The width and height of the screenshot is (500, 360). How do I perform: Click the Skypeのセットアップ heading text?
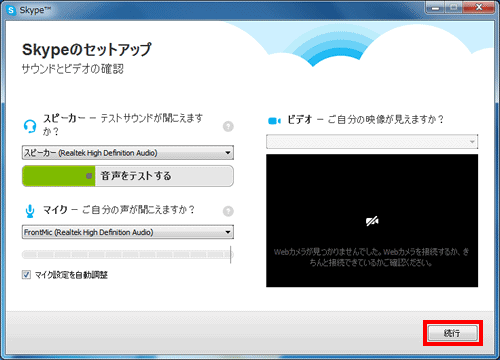[x=87, y=50]
